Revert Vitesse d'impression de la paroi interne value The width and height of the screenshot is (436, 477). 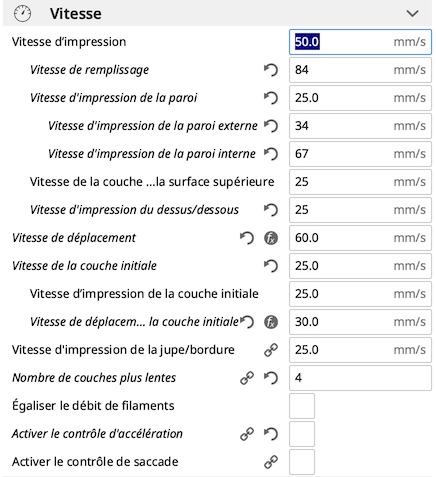[271, 154]
